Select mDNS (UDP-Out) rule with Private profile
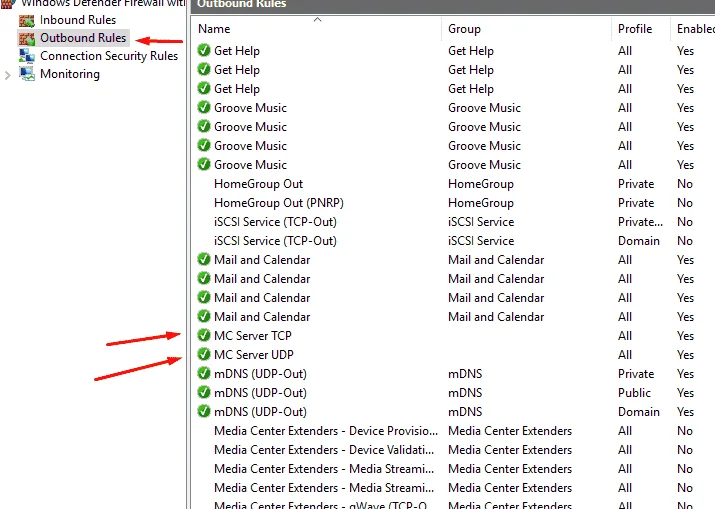Screen dimensions: 715x509 click(260, 374)
